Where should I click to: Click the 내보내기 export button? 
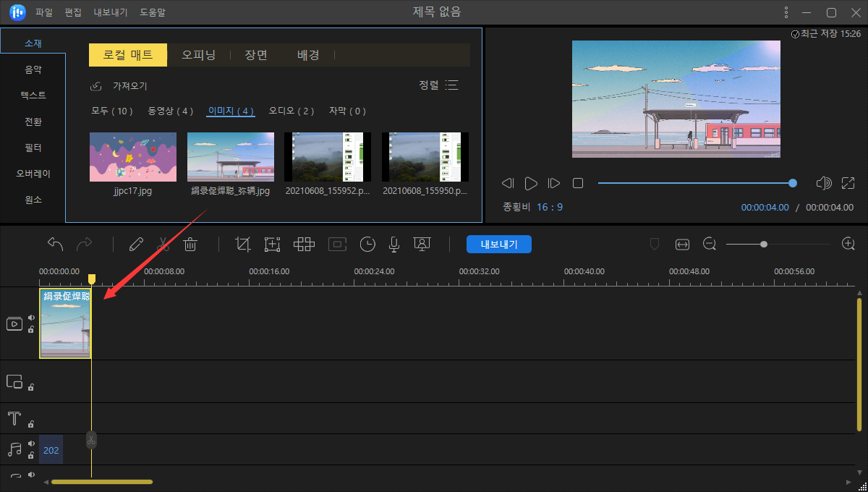point(498,244)
